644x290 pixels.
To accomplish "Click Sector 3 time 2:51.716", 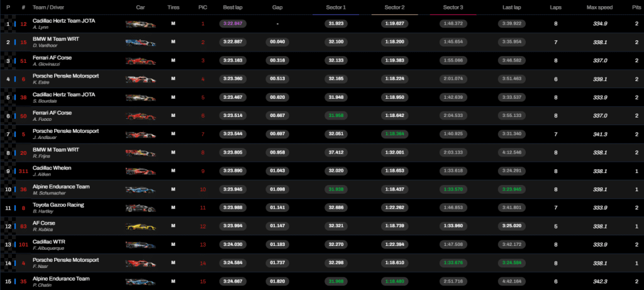I will [x=453, y=281].
